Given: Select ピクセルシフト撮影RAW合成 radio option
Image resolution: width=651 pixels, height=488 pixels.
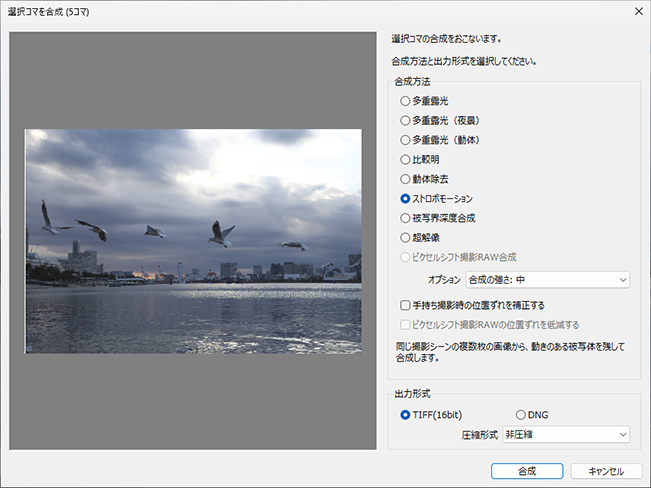Looking at the screenshot, I should point(405,257).
